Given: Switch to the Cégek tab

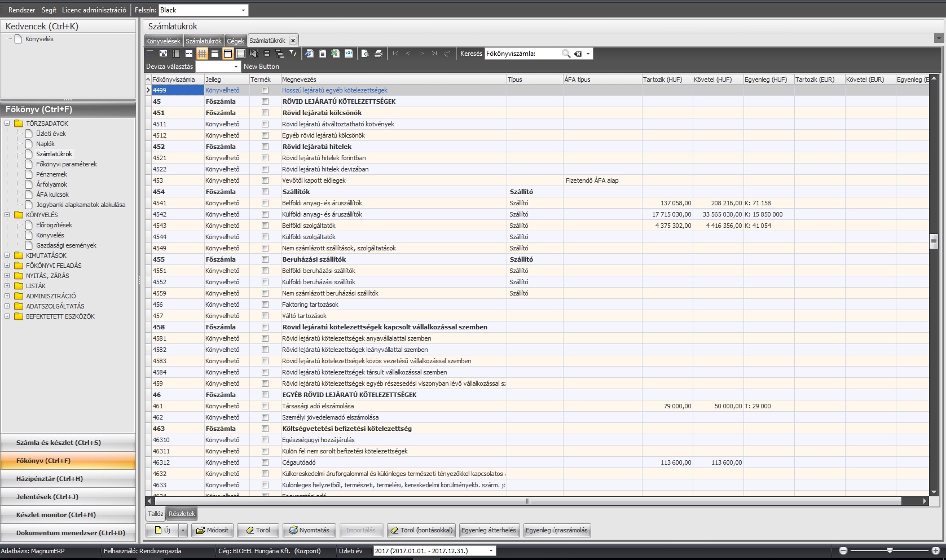Looking at the screenshot, I should 235,41.
